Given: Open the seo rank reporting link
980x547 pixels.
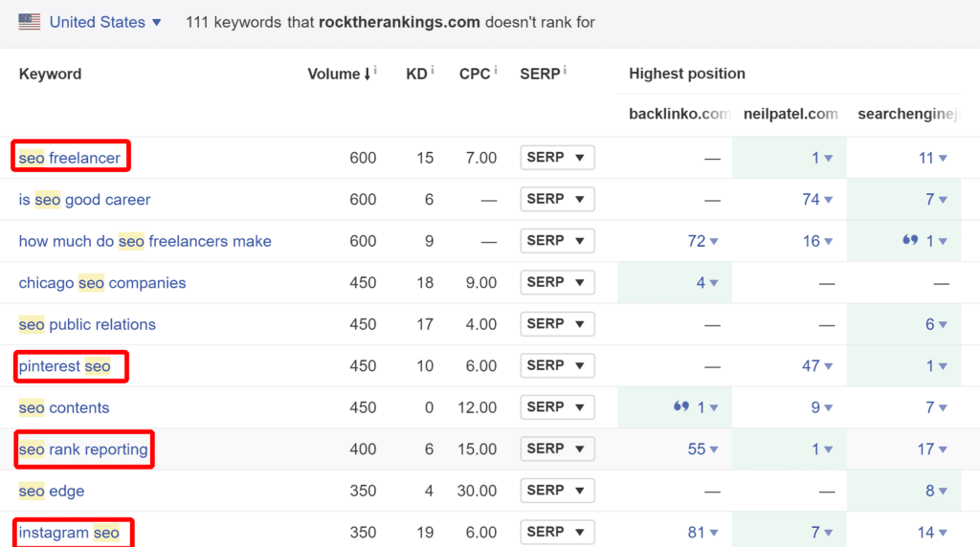Looking at the screenshot, I should [83, 449].
